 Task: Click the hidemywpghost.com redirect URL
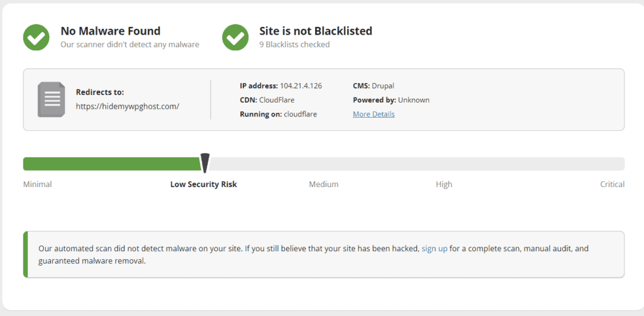(128, 106)
